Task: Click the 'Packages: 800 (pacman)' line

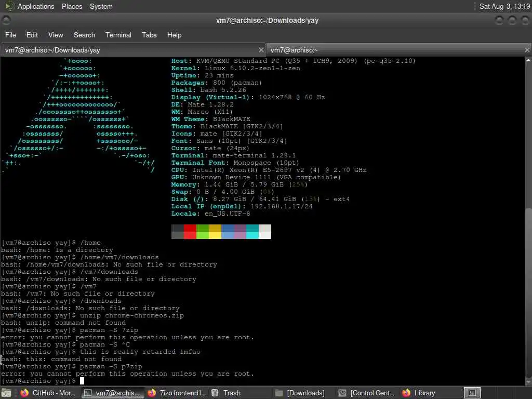Action: click(x=217, y=83)
